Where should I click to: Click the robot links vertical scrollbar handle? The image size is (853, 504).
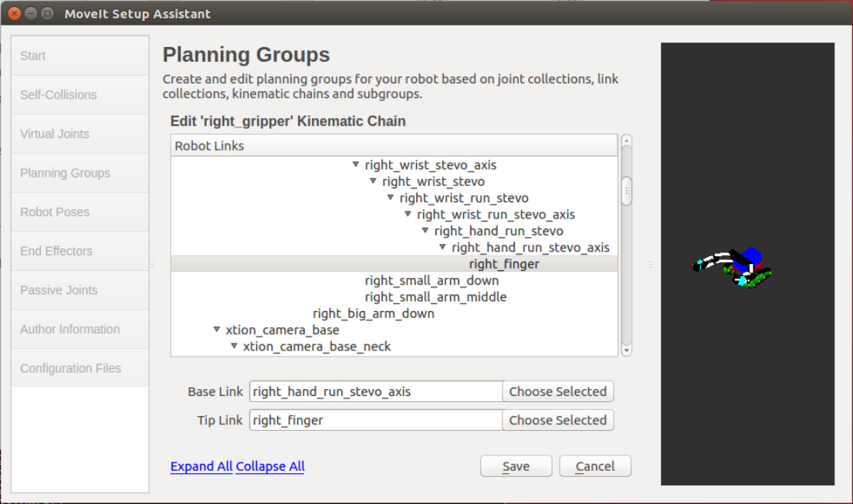(x=627, y=191)
